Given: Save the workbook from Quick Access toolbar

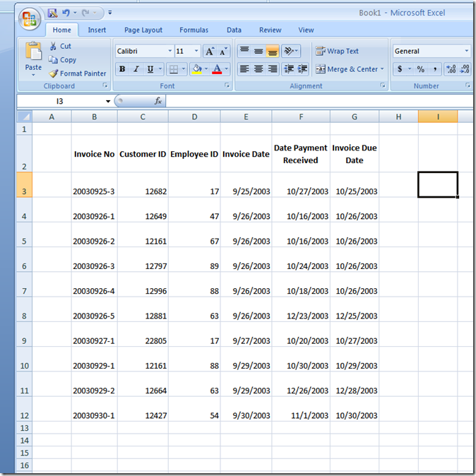Looking at the screenshot, I should pyautogui.click(x=53, y=13).
